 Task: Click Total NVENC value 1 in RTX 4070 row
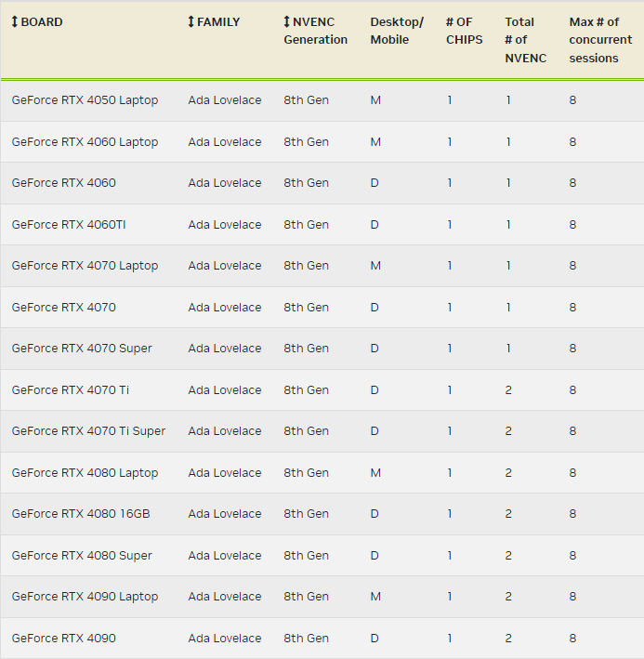[x=508, y=308]
